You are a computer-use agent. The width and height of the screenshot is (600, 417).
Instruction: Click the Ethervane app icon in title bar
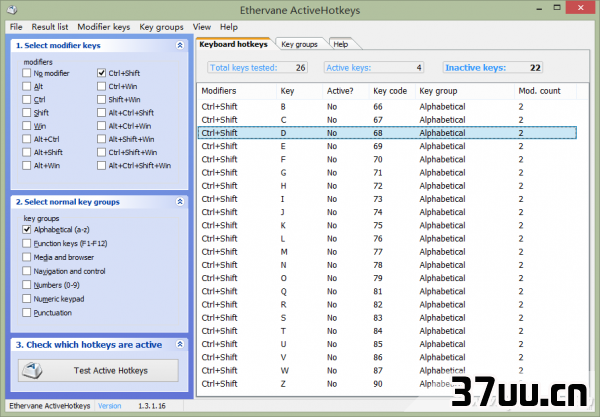point(12,9)
